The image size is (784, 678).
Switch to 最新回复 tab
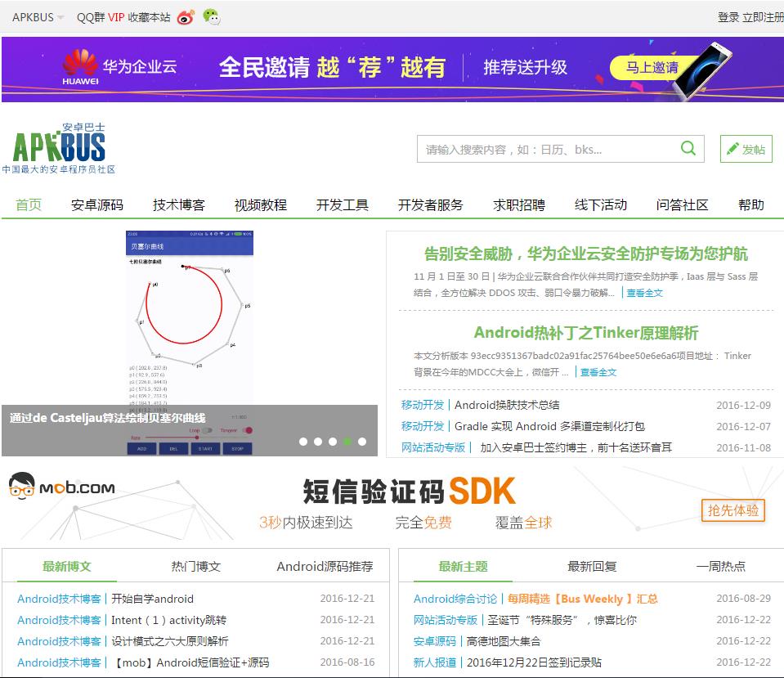pos(592,567)
